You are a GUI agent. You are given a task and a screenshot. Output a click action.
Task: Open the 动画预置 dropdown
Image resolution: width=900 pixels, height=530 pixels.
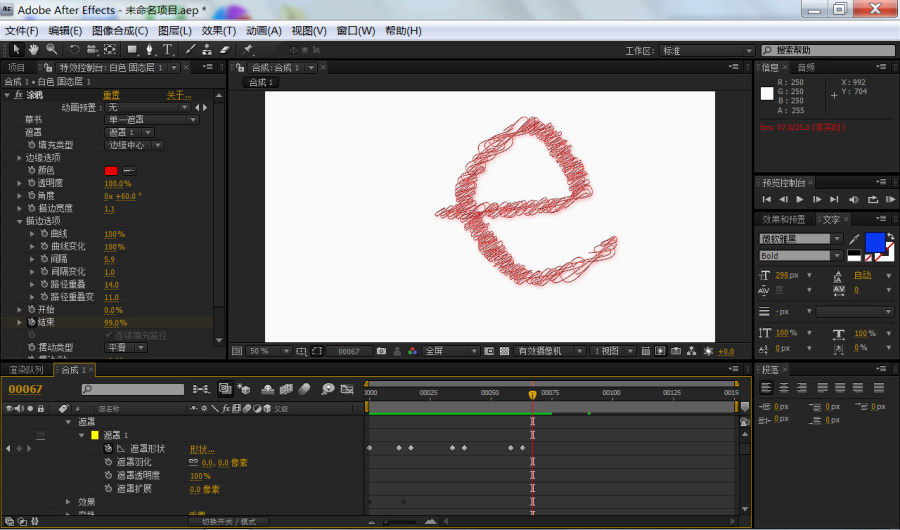(x=148, y=107)
